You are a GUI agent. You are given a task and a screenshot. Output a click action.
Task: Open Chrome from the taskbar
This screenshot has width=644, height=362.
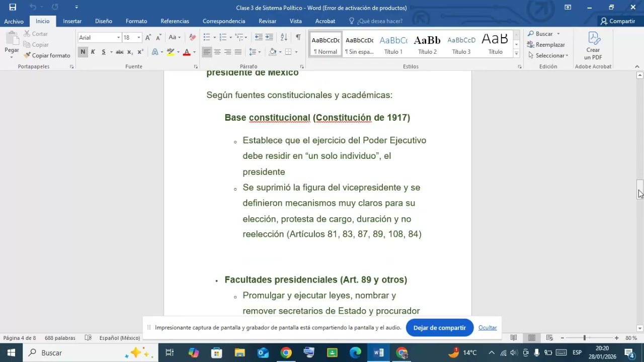tap(286, 353)
